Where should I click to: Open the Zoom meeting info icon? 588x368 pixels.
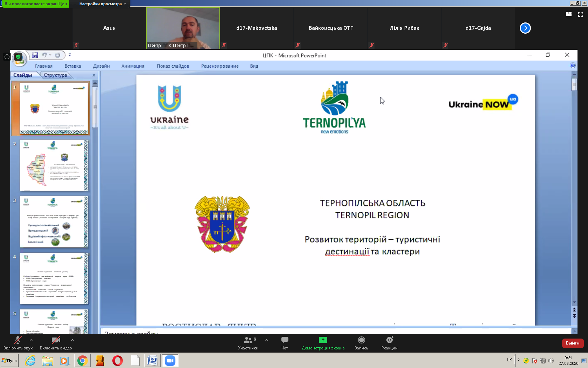pos(7,57)
